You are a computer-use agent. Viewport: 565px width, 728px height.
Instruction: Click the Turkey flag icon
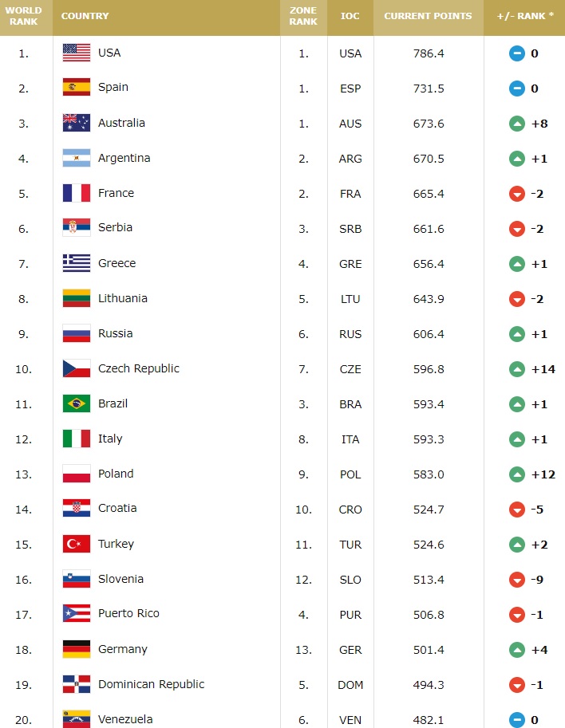77,544
